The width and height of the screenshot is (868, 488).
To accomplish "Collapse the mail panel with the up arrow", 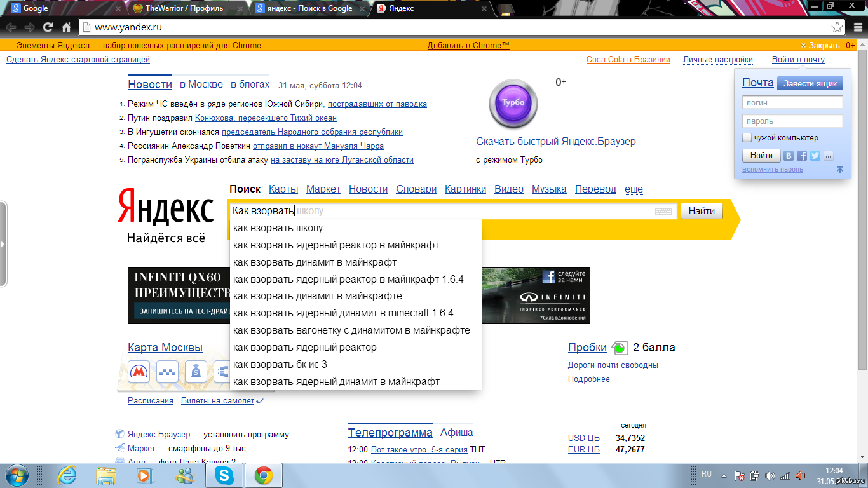I will click(839, 170).
